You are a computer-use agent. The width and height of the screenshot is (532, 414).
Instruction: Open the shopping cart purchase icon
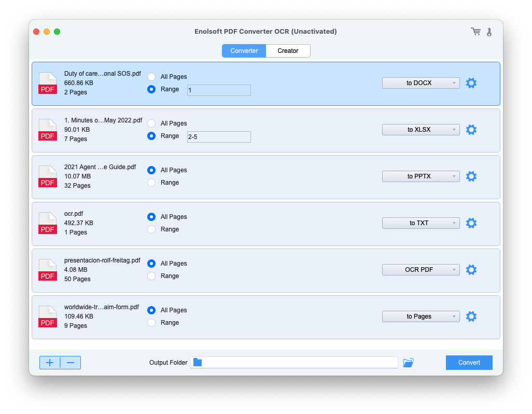click(475, 32)
